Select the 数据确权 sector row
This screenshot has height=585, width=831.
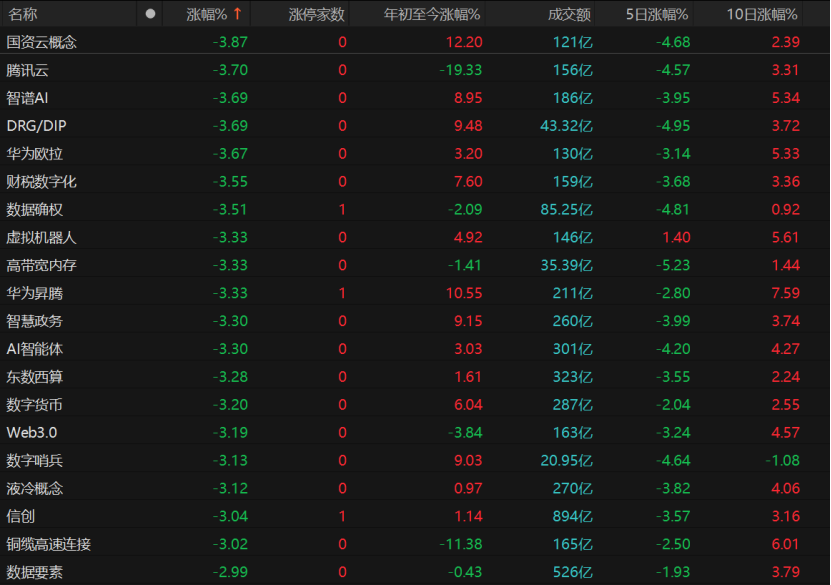[x=34, y=210]
